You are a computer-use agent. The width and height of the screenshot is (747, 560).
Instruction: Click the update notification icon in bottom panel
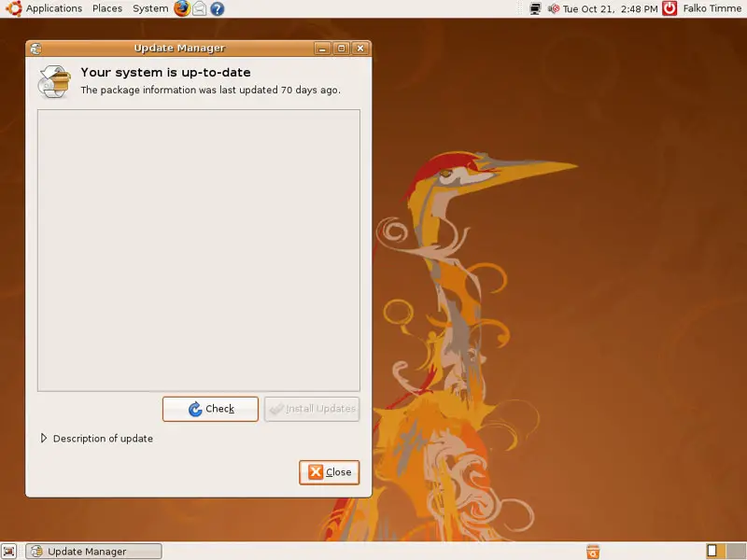(593, 552)
